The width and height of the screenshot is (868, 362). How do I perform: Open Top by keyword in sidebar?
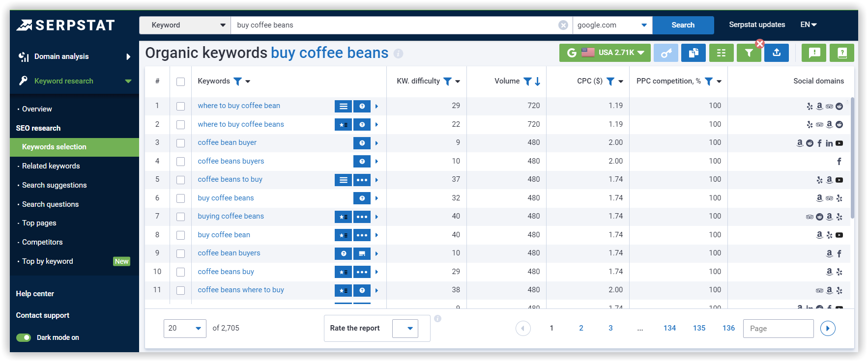pos(47,261)
